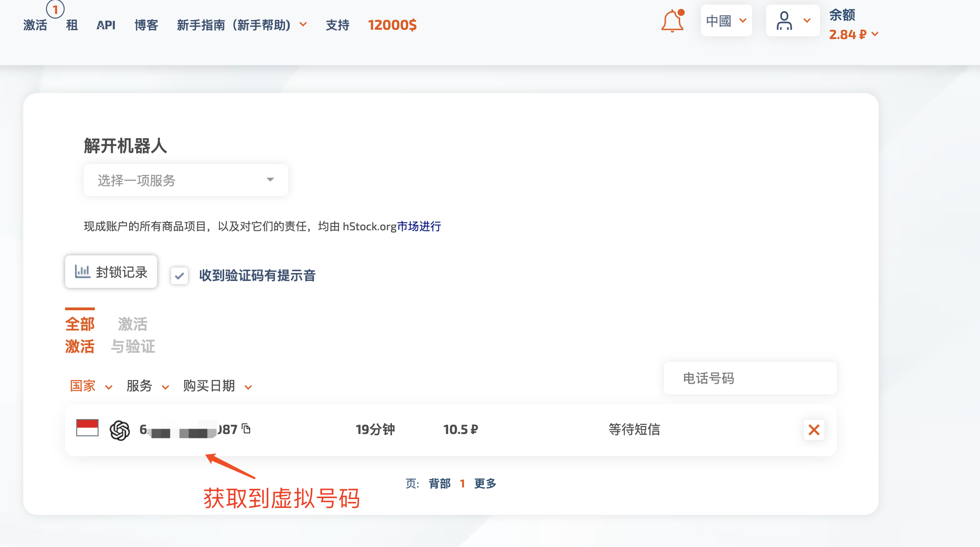Open the hStock.org 市场进行 link
Screen dimensions: 980x547
418,227
